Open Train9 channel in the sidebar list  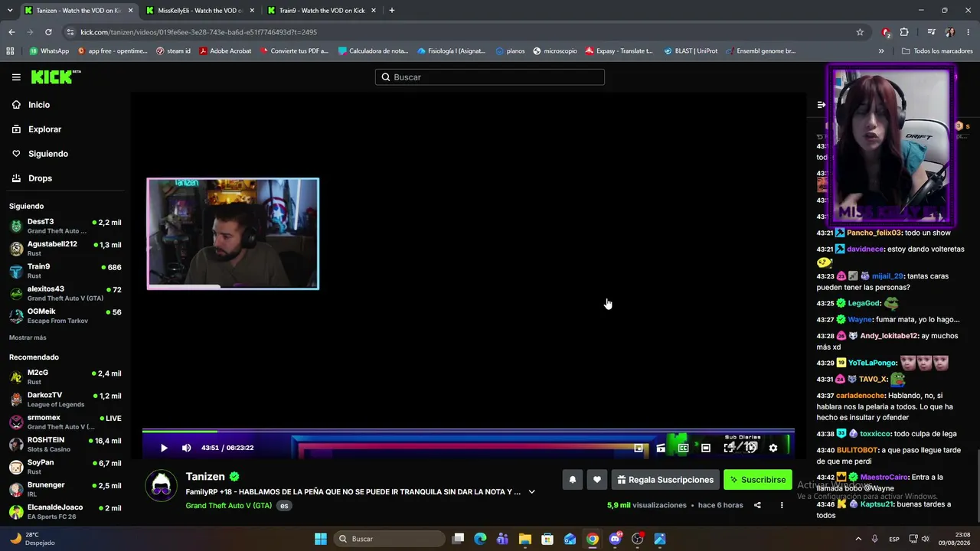[64, 271]
